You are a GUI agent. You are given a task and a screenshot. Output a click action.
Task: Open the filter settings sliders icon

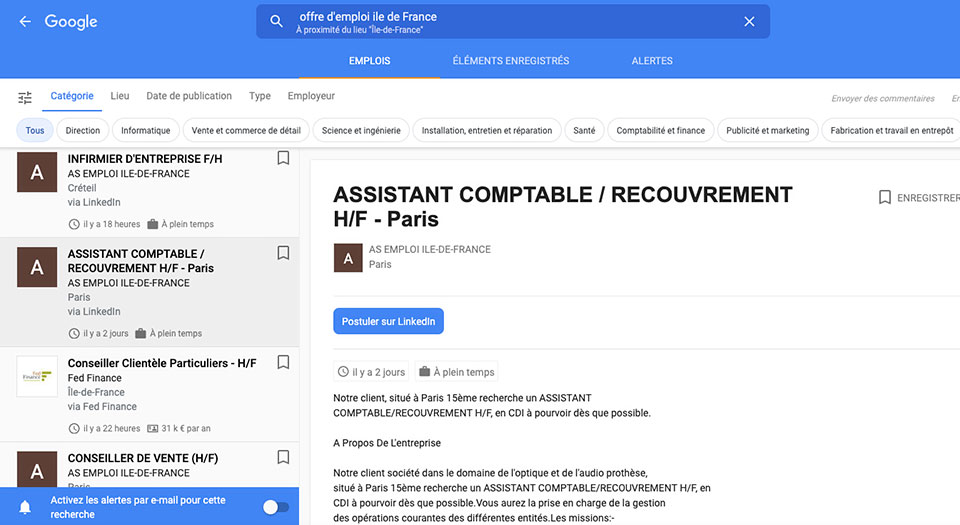click(25, 97)
